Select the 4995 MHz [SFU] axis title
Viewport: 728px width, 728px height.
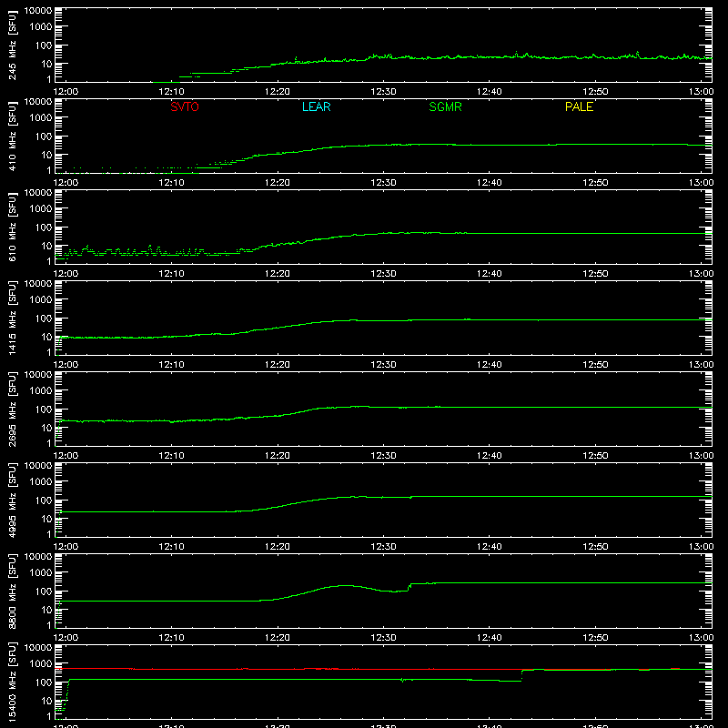pos(13,500)
